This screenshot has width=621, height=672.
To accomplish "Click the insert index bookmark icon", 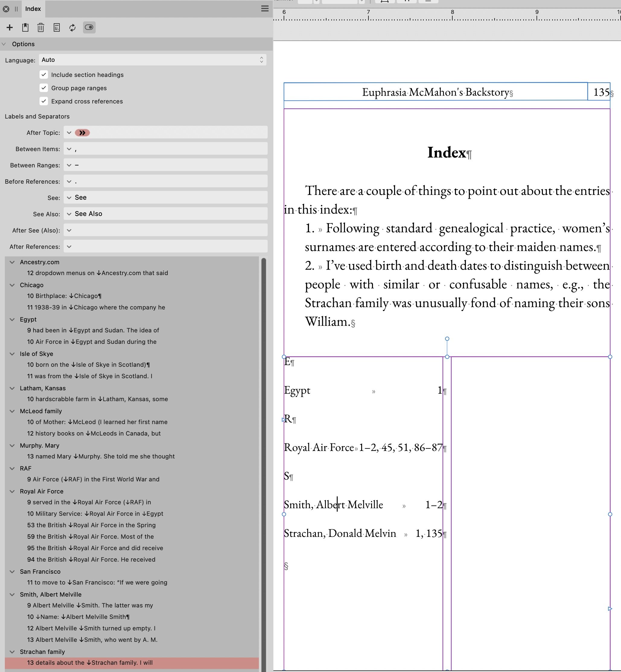I will click(x=25, y=27).
